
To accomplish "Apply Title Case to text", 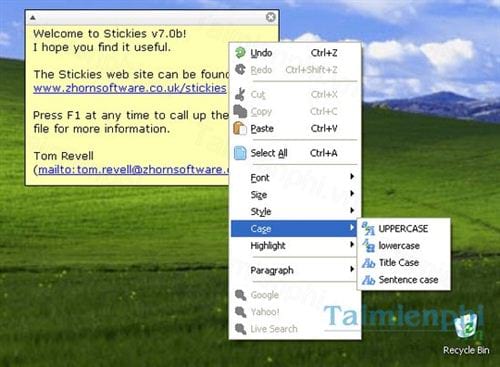I will (404, 263).
